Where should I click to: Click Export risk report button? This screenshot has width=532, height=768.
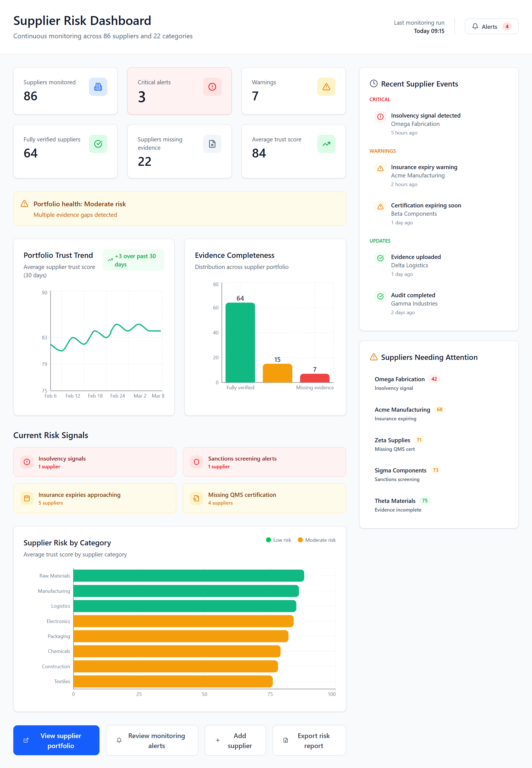(309, 740)
